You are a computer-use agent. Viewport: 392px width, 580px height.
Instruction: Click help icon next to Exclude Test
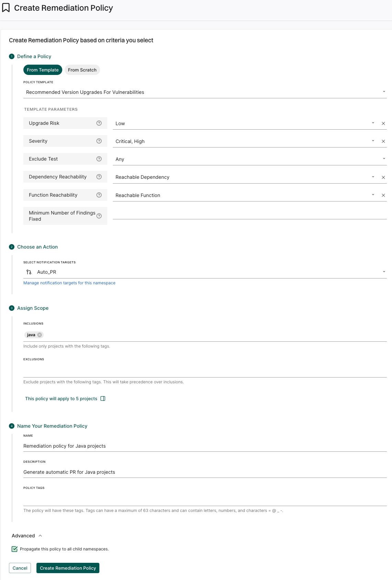click(99, 159)
